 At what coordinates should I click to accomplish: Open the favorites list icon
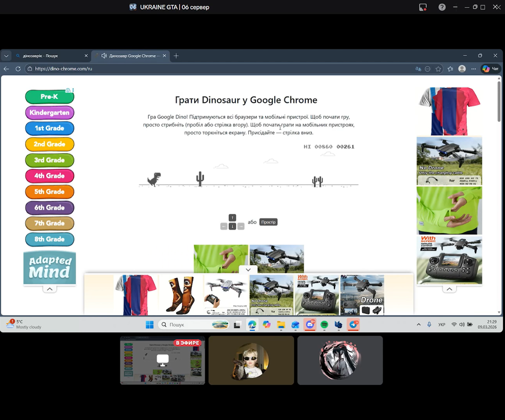pyautogui.click(x=451, y=69)
